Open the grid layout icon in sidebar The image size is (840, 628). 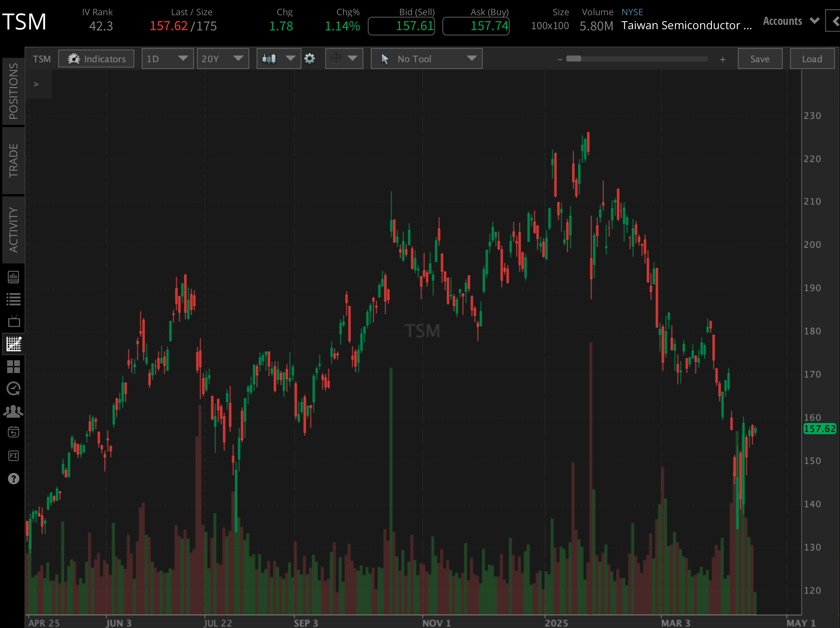pos(13,366)
